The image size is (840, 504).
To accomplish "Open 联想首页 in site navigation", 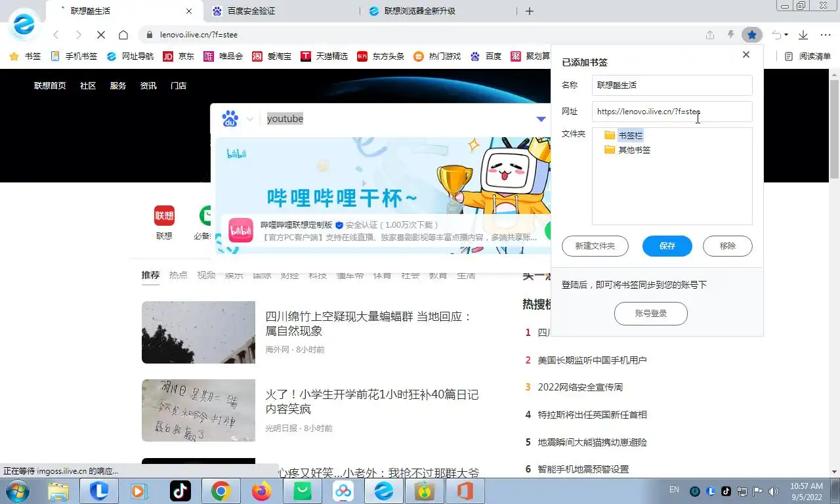I will pyautogui.click(x=50, y=85).
